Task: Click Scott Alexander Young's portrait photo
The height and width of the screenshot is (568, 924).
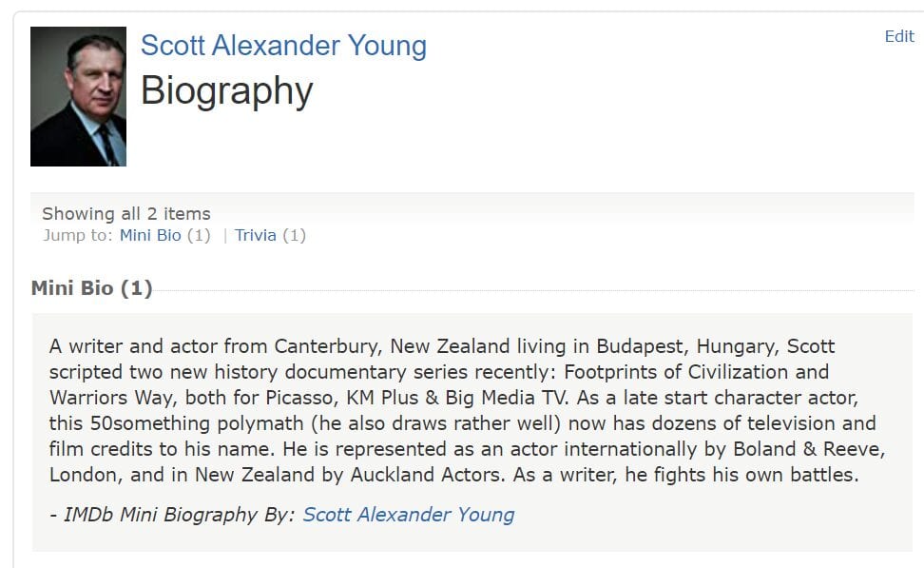Action: 78,96
